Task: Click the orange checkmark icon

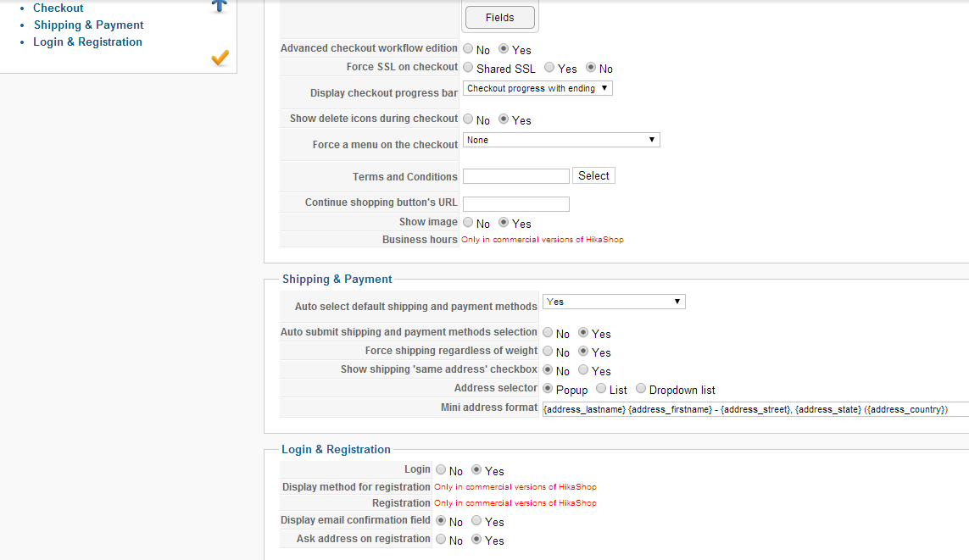Action: 220,58
